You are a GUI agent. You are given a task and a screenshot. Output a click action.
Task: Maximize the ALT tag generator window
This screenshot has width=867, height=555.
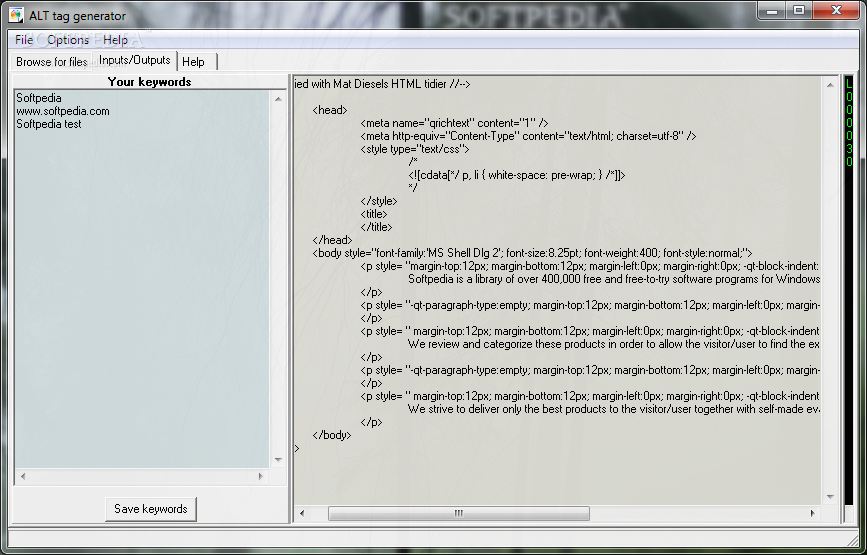pos(798,10)
